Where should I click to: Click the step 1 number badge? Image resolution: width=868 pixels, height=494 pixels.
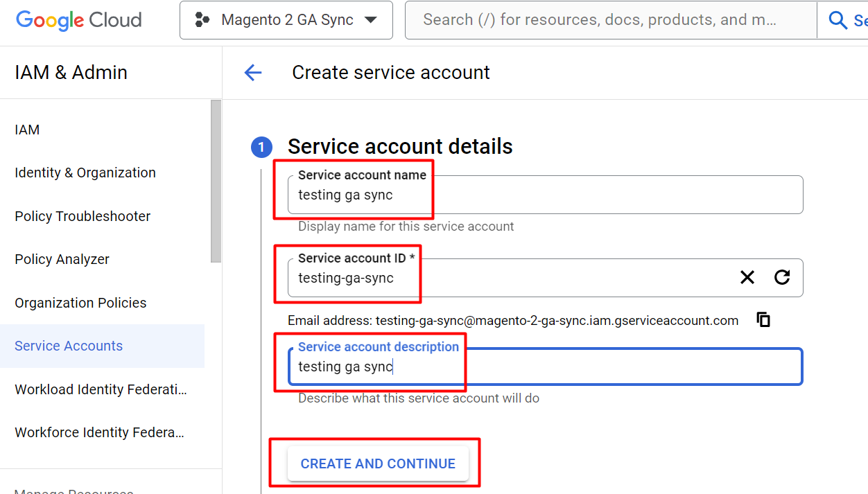click(x=261, y=147)
